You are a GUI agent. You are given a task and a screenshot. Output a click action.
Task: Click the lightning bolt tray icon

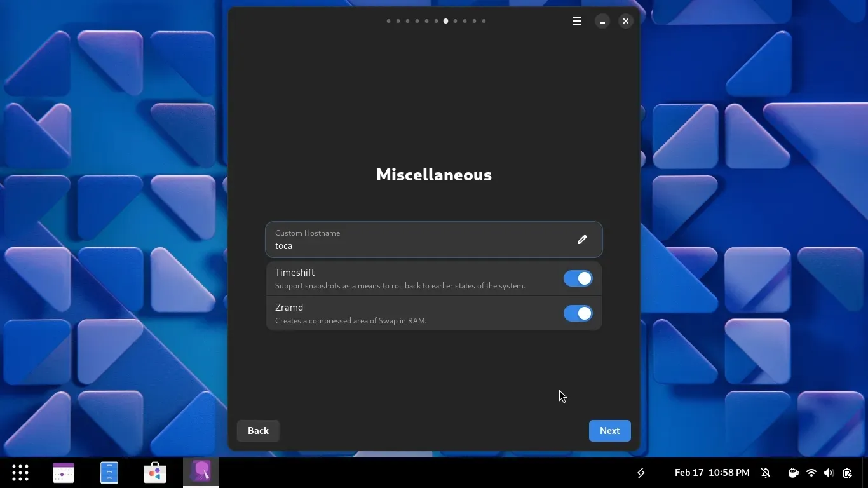[641, 473]
